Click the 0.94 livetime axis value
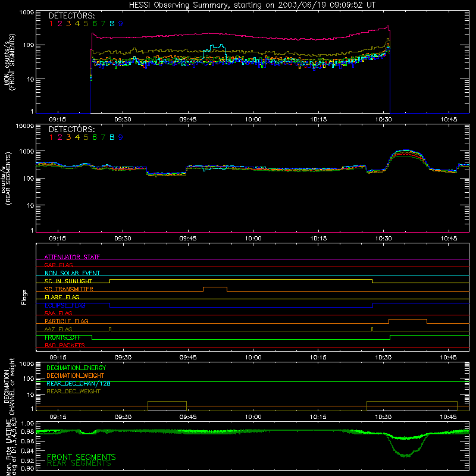 27,451
